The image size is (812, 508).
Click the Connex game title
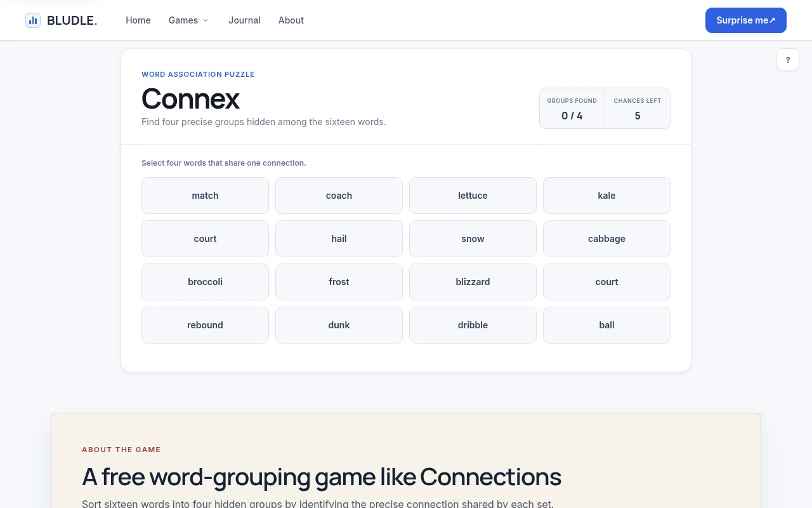(190, 98)
